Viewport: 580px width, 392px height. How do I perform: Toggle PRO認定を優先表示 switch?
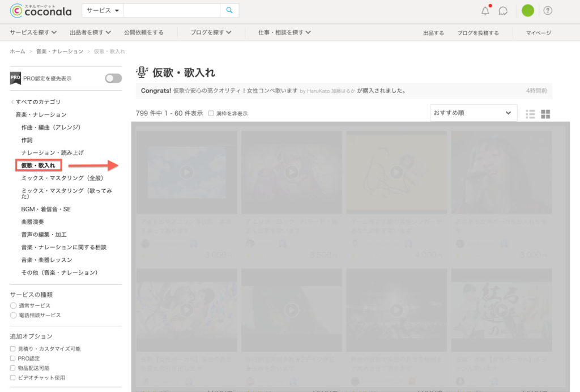[x=113, y=78]
